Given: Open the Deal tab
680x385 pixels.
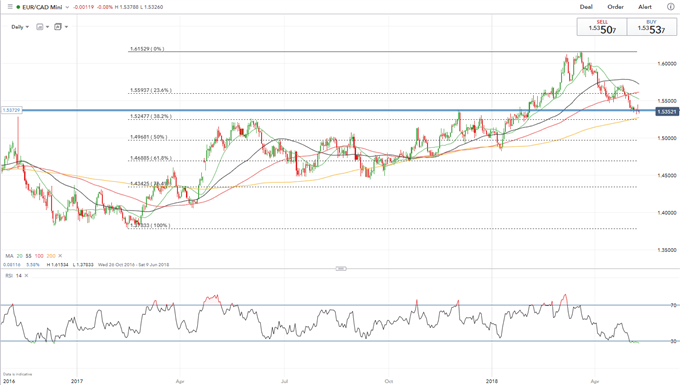Looking at the screenshot, I should click(x=586, y=7).
